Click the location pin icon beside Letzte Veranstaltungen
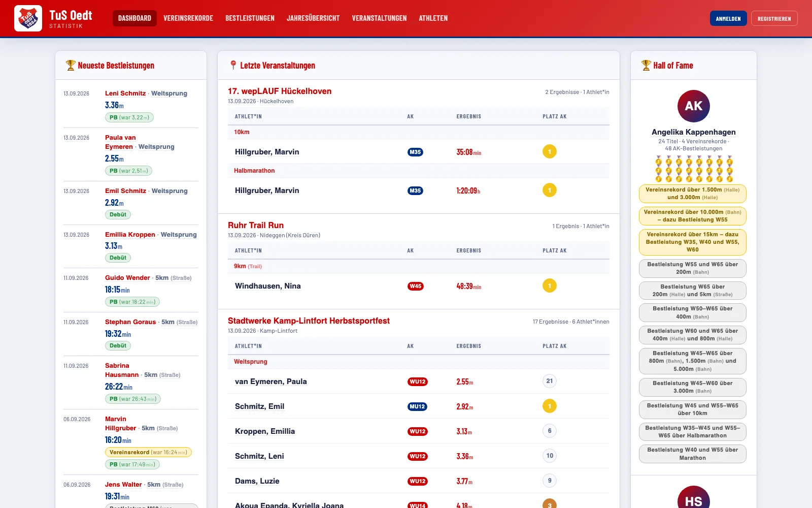812x508 pixels. point(233,66)
